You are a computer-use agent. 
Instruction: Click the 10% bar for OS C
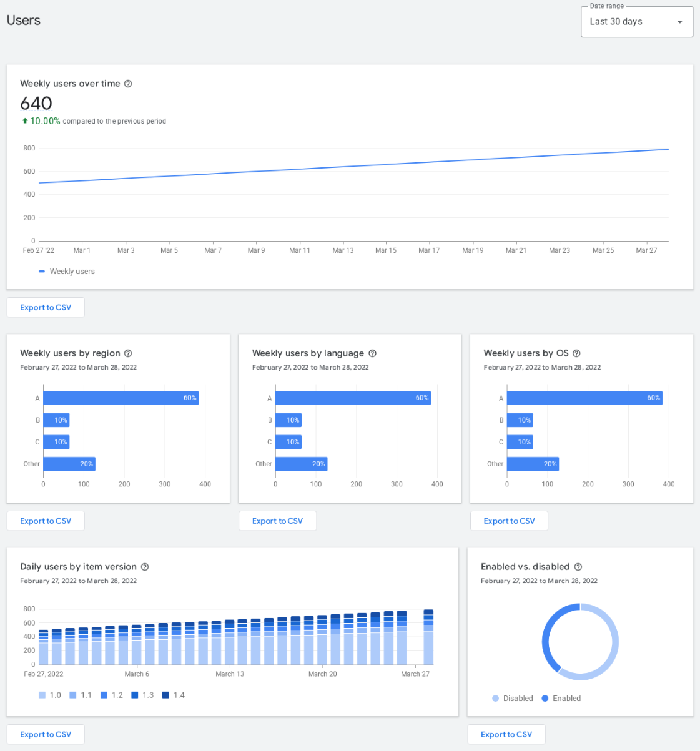point(520,442)
